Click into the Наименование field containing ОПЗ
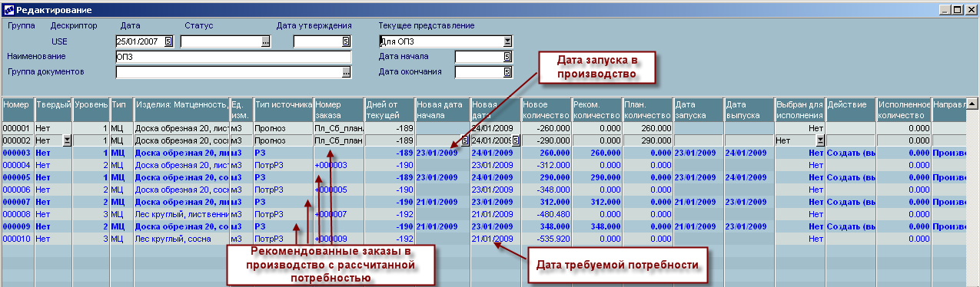 point(233,57)
